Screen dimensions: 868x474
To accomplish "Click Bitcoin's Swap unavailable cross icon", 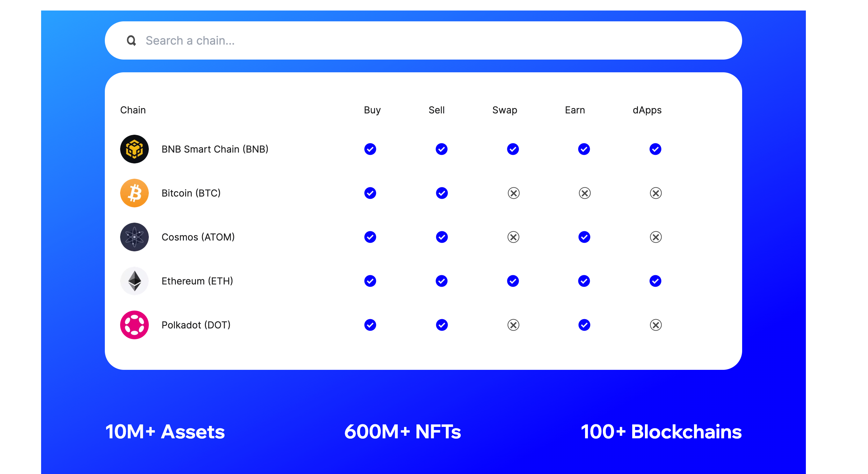I will click(513, 193).
